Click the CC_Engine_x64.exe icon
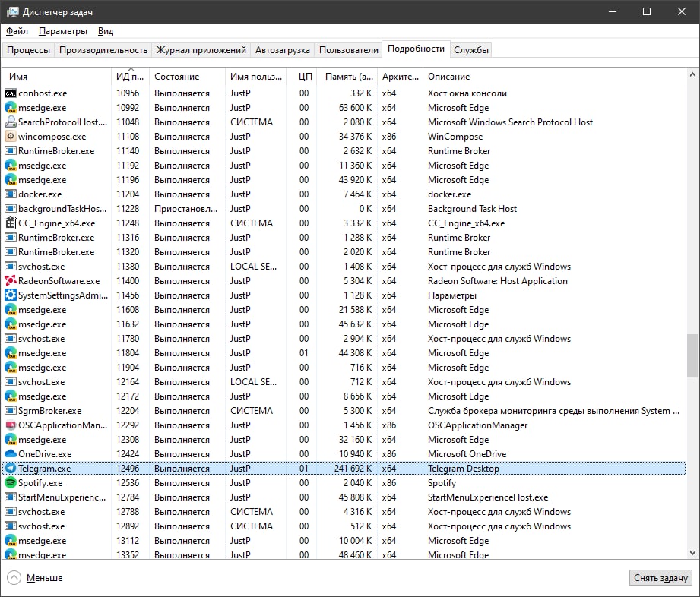Screen dimensions: 700x597 11,223
